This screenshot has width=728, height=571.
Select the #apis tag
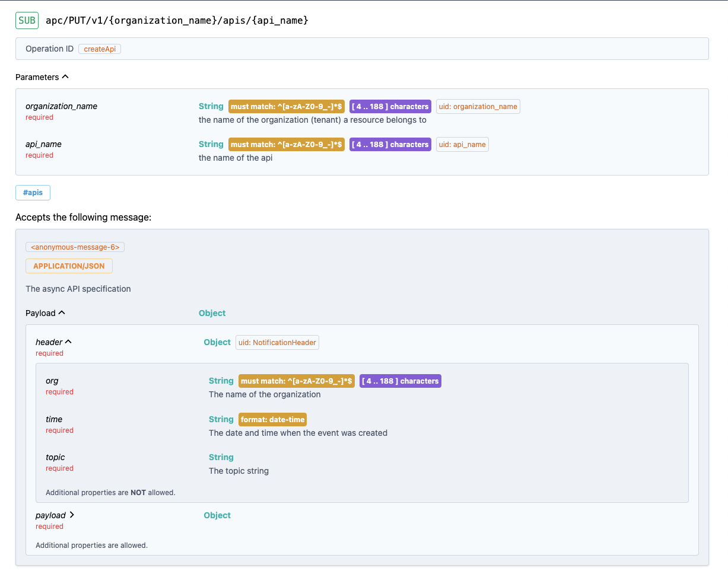coord(33,193)
